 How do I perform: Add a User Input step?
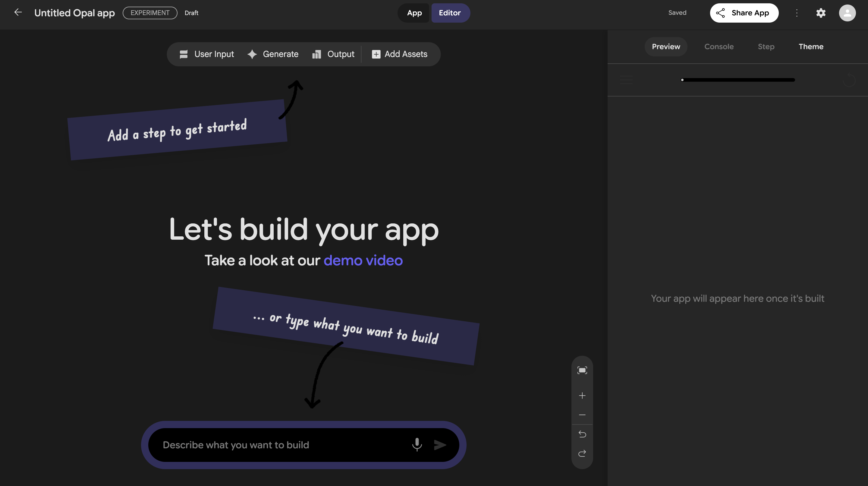[206, 54]
